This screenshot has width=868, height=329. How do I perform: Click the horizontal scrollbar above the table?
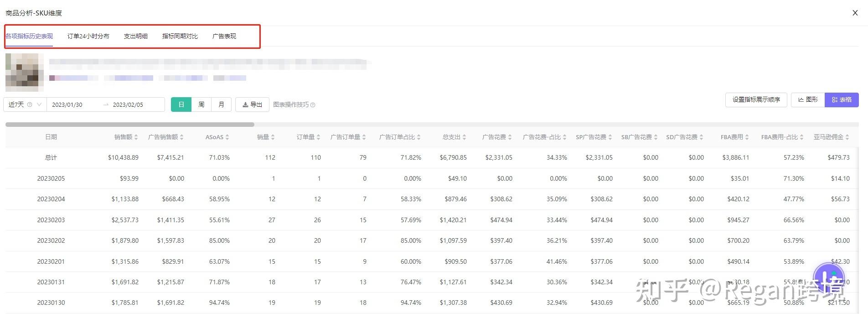(x=130, y=124)
